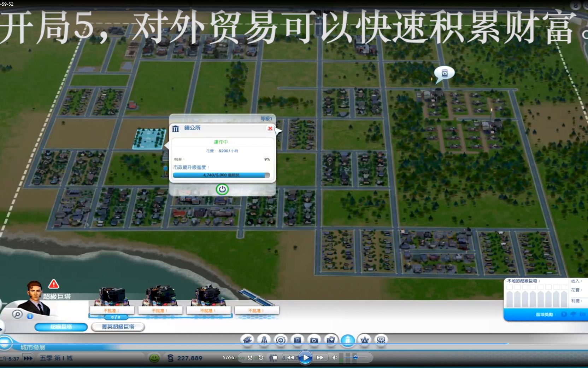The width and height of the screenshot is (588, 368).
Task: Adjust the media player volume slider
Action: pos(355,357)
